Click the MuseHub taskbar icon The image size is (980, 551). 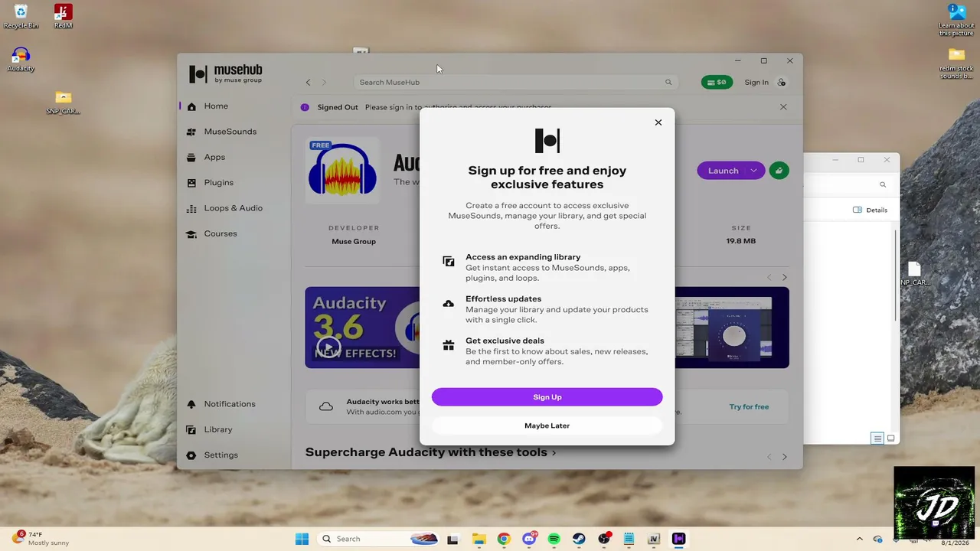tap(678, 540)
